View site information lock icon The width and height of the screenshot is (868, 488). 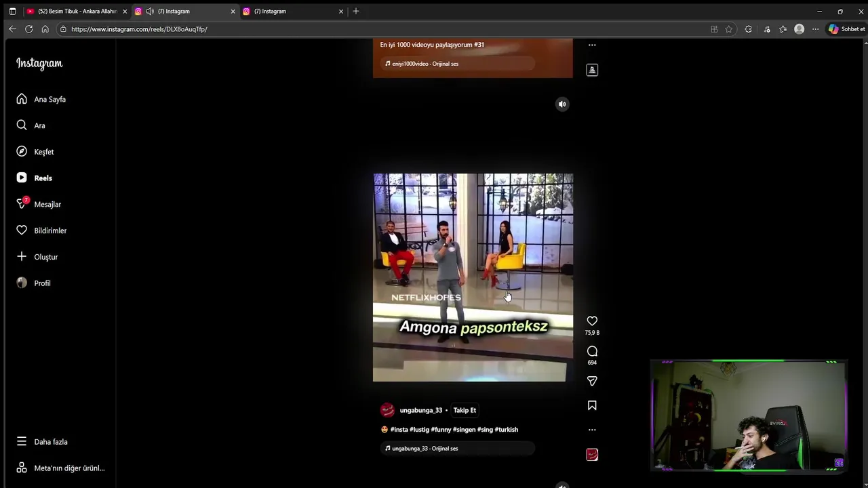coord(63,29)
